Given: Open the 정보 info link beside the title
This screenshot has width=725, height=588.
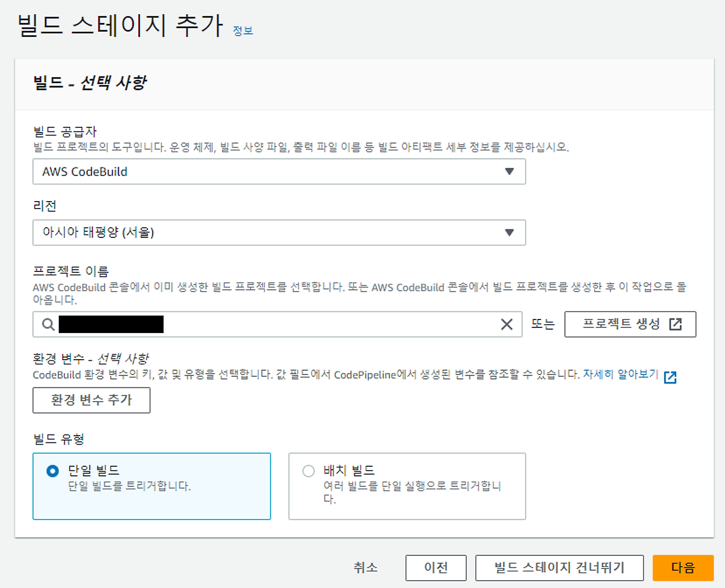Looking at the screenshot, I should (x=242, y=31).
